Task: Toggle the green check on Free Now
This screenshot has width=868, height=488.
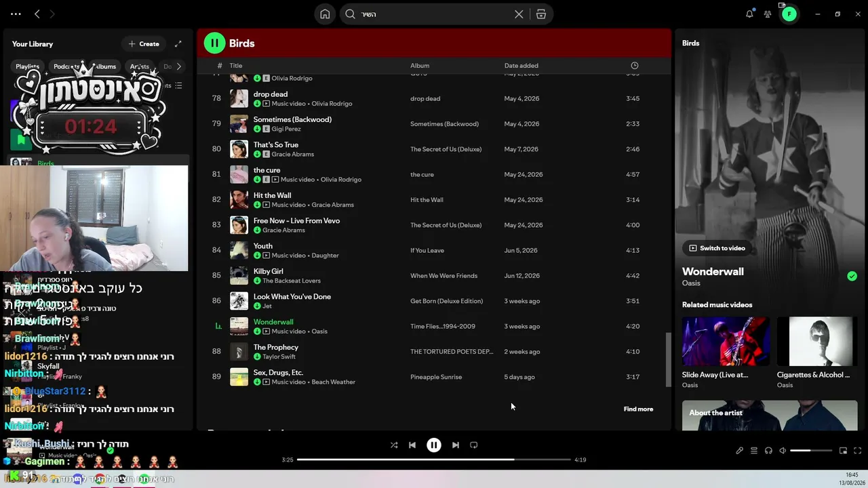Action: (x=257, y=230)
